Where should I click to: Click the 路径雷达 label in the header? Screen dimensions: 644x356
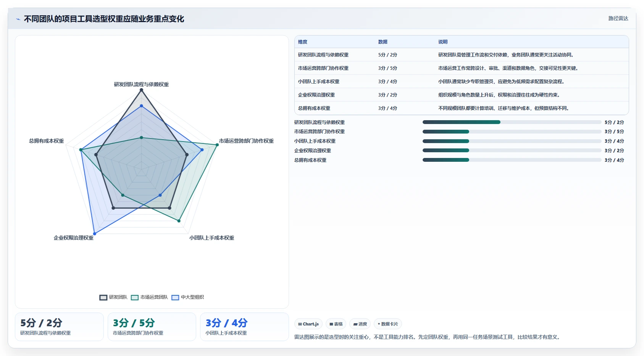coord(618,18)
